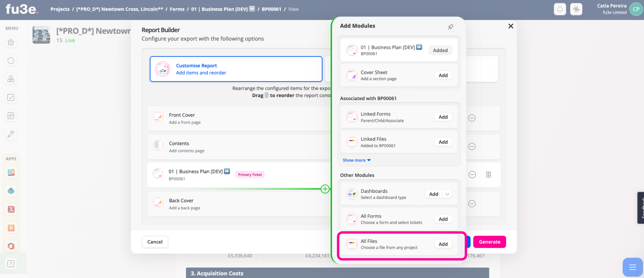The width and height of the screenshot is (644, 278).
Task: Open the Home icon in the sidebar
Action: click(x=11, y=42)
